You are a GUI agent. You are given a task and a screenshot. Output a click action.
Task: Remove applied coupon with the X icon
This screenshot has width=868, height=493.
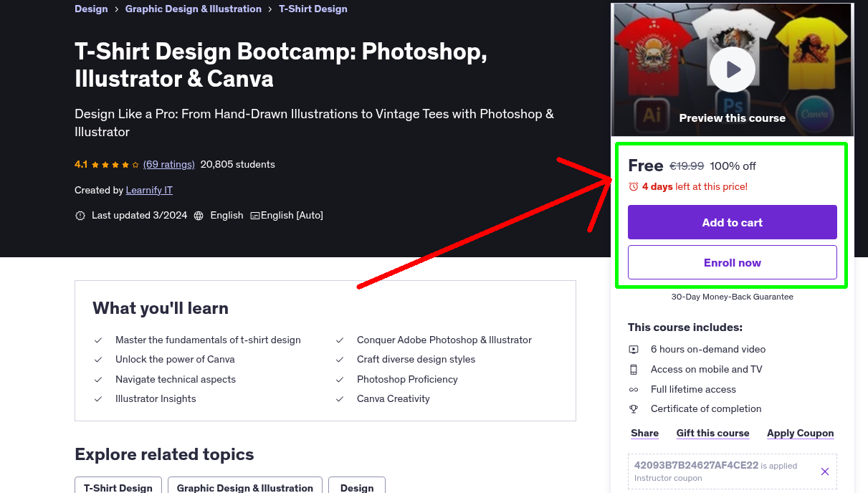coord(825,472)
